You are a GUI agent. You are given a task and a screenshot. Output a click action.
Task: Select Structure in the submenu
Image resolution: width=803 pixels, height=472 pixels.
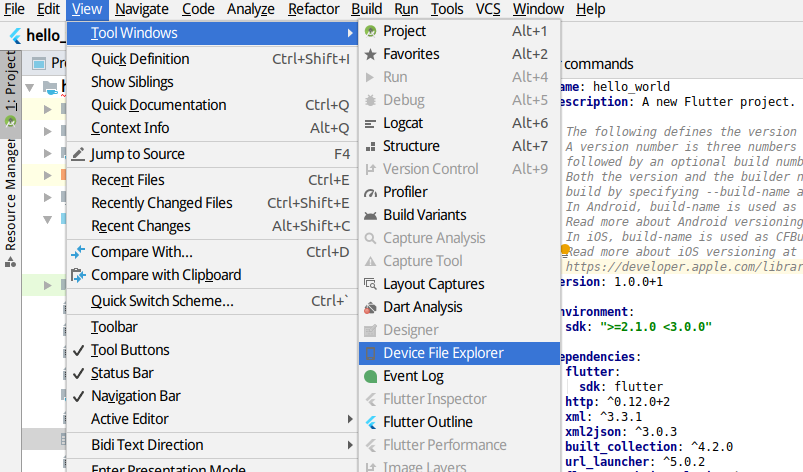click(x=410, y=146)
